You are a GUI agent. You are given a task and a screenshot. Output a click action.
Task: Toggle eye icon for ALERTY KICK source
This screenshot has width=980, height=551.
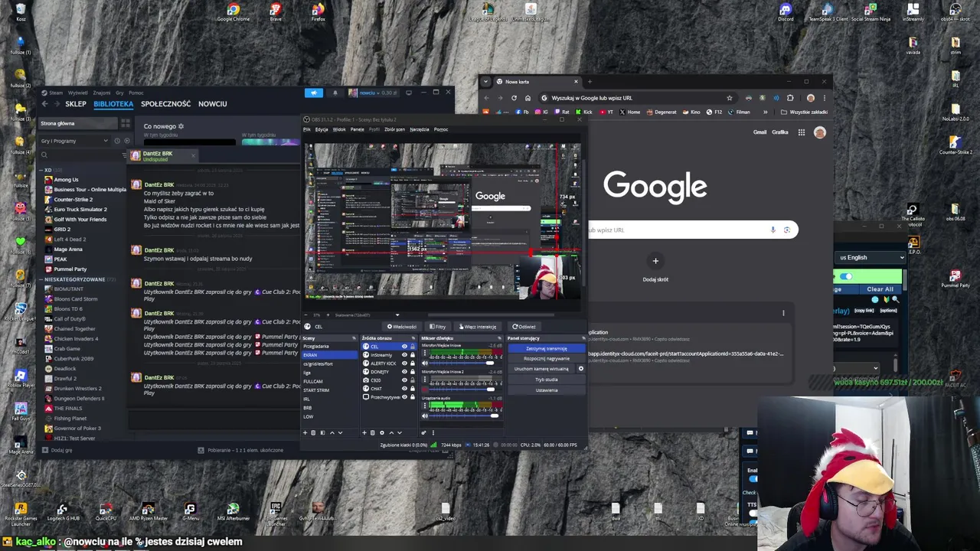(x=404, y=364)
